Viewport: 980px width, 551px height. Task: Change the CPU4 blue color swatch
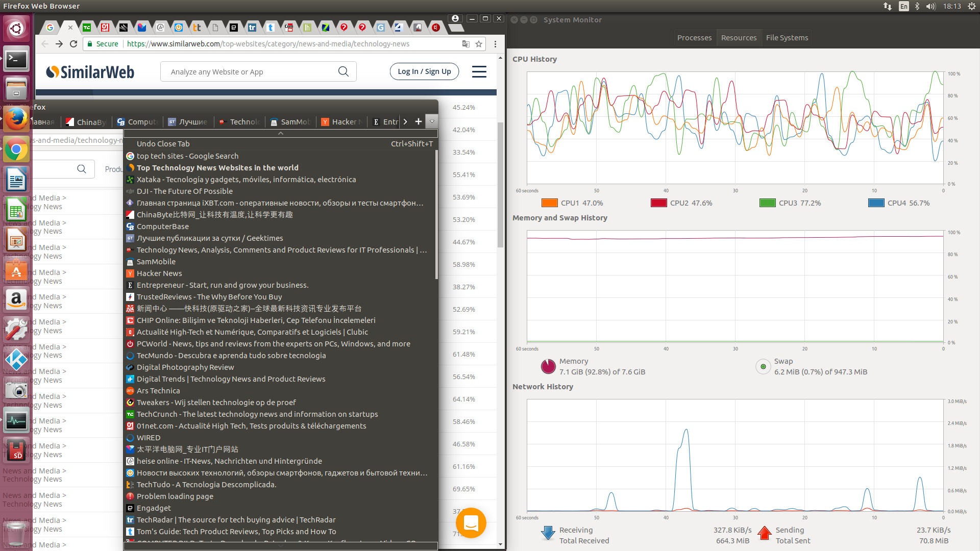tap(876, 203)
